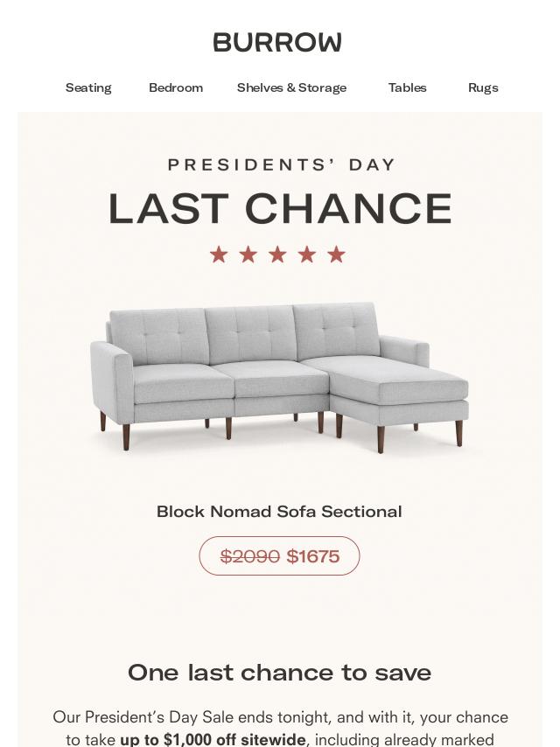This screenshot has width=560, height=747.
Task: Click the leftmost red star icon
Action: point(219,255)
